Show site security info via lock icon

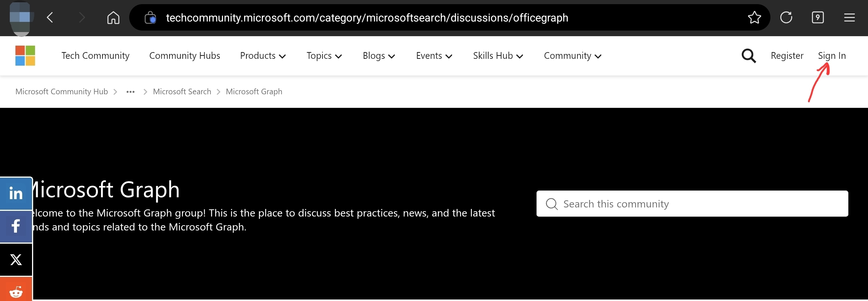tap(150, 17)
